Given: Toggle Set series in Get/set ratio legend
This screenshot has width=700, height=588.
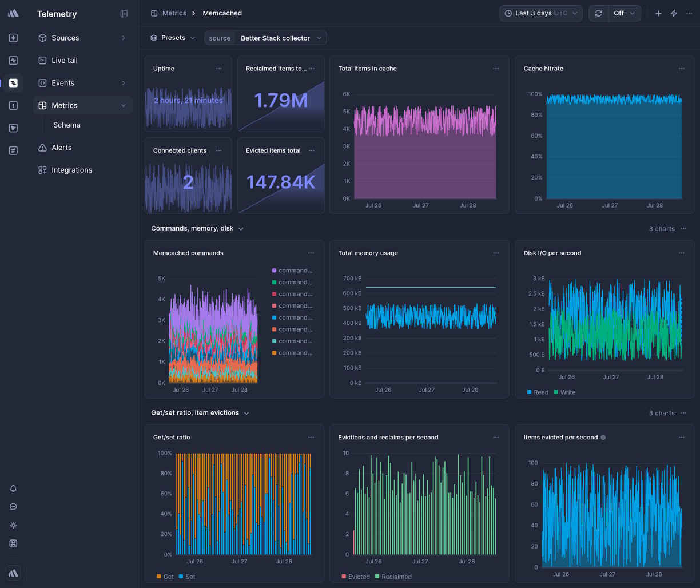Looking at the screenshot, I should (187, 577).
